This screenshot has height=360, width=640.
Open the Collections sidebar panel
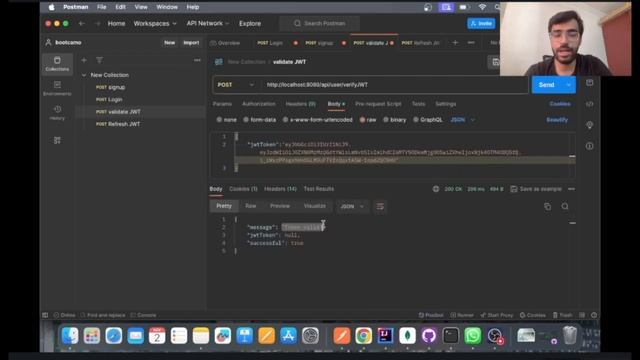point(57,64)
